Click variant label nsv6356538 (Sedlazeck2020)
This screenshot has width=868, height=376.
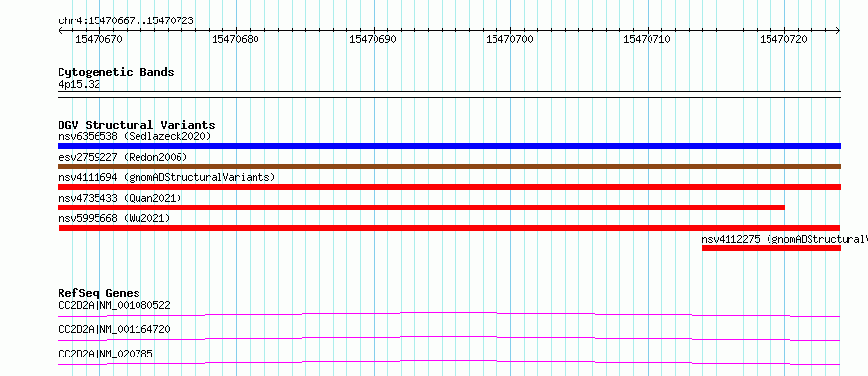135,136
